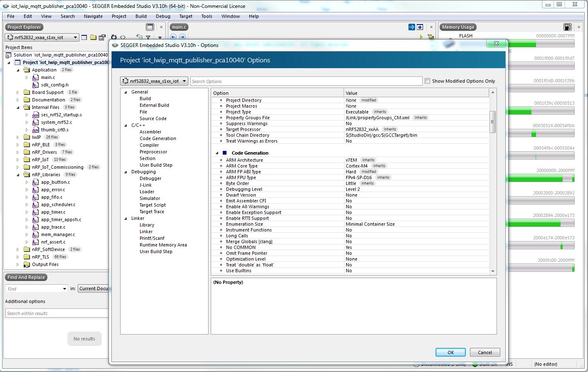The height and width of the screenshot is (372, 588).
Task: Click the options list vertical scrollbar thumb
Action: tap(493, 122)
